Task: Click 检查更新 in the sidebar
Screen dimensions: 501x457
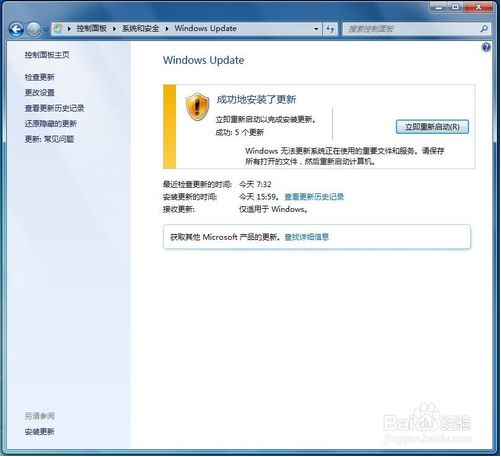Action: point(39,77)
